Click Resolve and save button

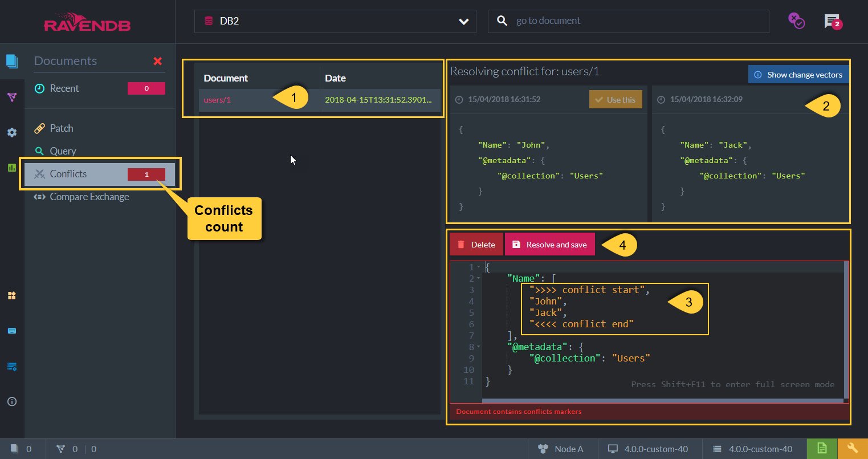(x=550, y=245)
